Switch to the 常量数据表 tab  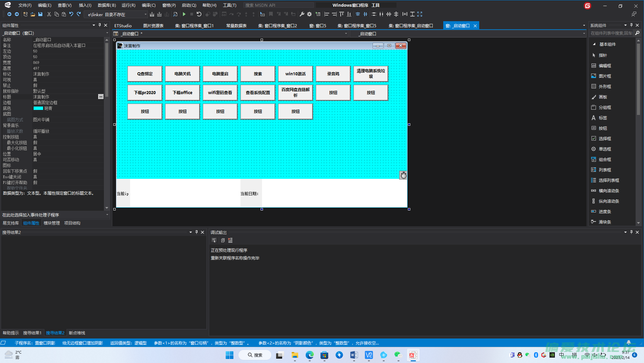pyautogui.click(x=236, y=26)
